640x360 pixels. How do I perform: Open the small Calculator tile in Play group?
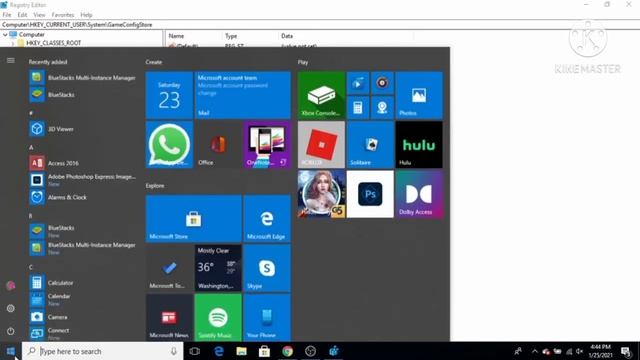tap(358, 108)
